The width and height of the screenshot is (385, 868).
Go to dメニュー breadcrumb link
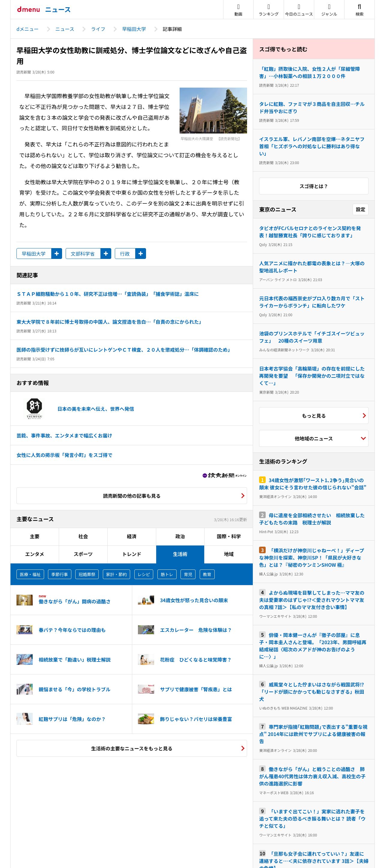27,29
